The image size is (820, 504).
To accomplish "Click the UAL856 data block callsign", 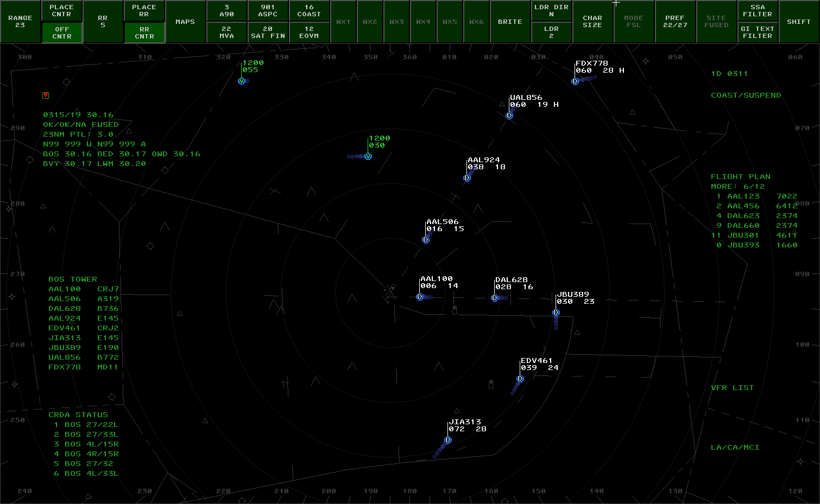I will [x=526, y=98].
